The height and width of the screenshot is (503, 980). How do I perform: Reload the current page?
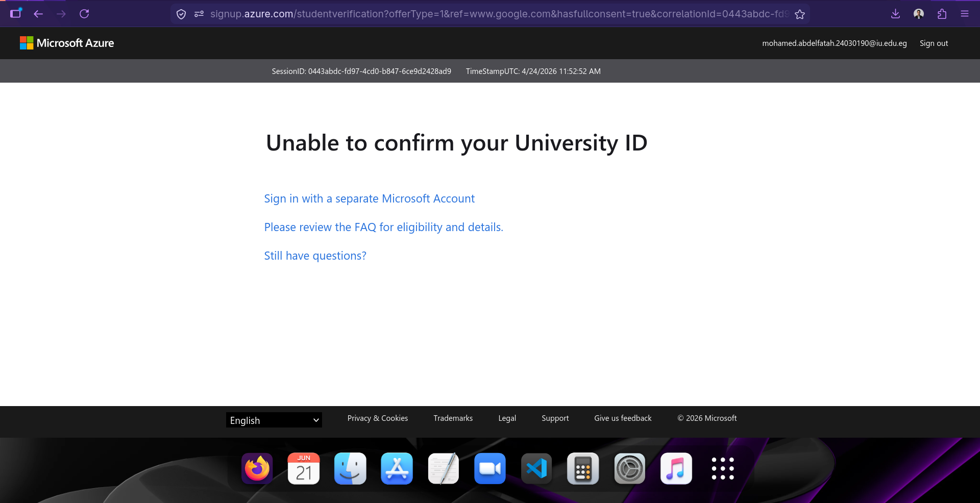(x=84, y=14)
